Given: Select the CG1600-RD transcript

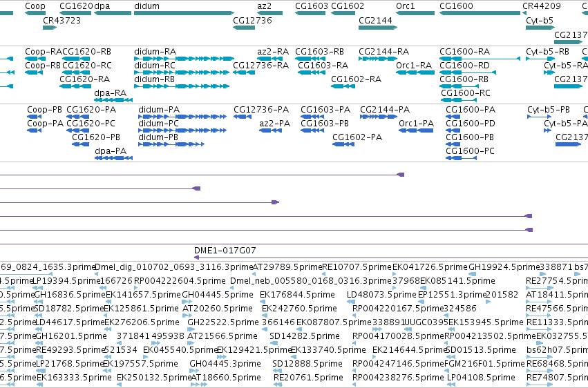Looking at the screenshot, I should pyautogui.click(x=468, y=72).
